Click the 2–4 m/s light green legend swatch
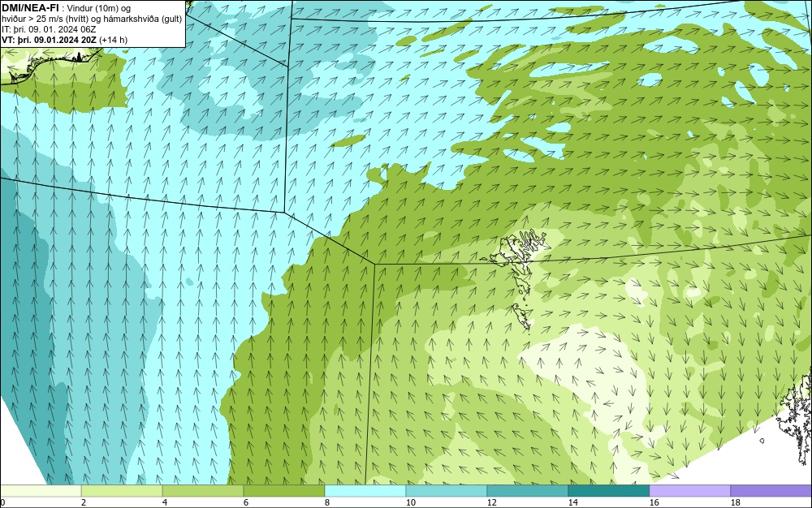Screen dimensions: 812x508 pyautogui.click(x=122, y=490)
